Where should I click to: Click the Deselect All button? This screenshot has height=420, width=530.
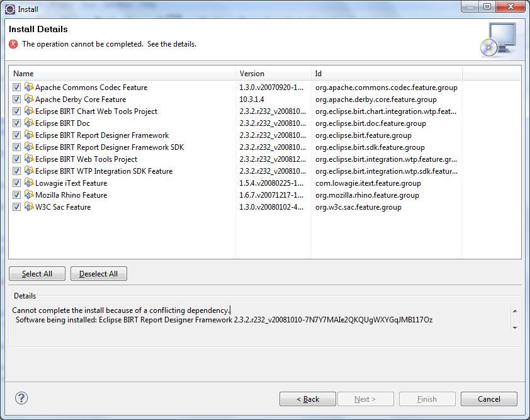[x=99, y=273]
